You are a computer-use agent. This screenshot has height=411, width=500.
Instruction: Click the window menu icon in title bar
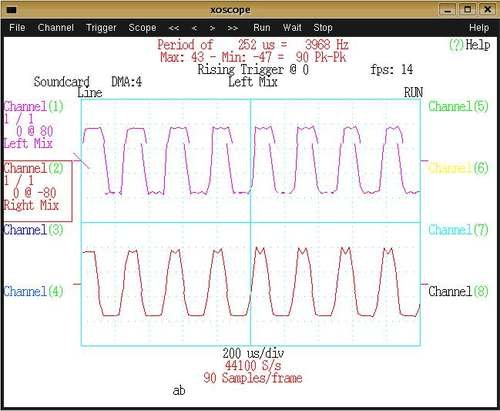(x=11, y=10)
